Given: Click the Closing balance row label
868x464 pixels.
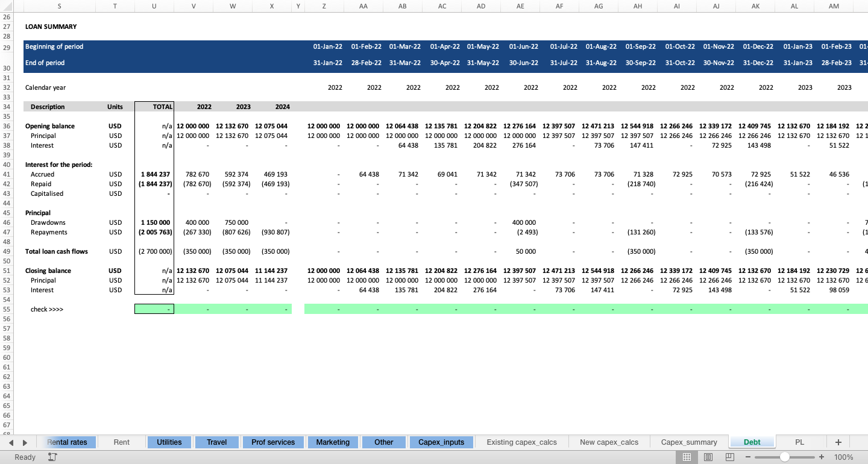Looking at the screenshot, I should tap(48, 271).
